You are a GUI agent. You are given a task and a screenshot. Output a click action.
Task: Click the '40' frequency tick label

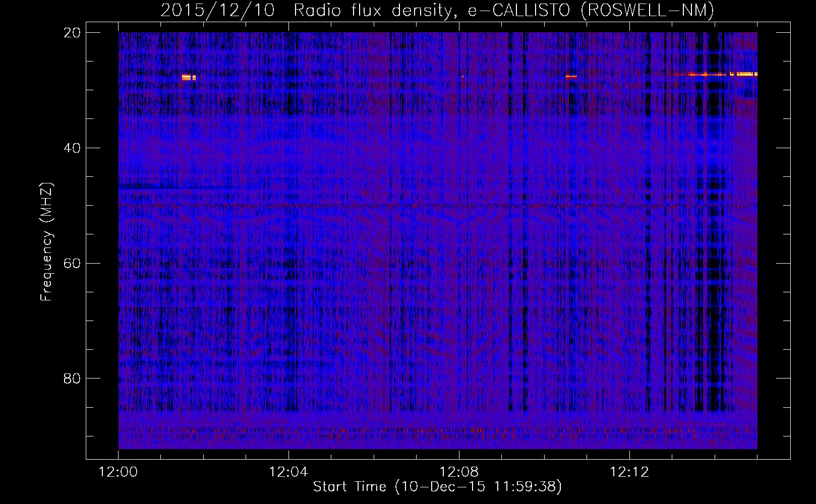click(72, 148)
